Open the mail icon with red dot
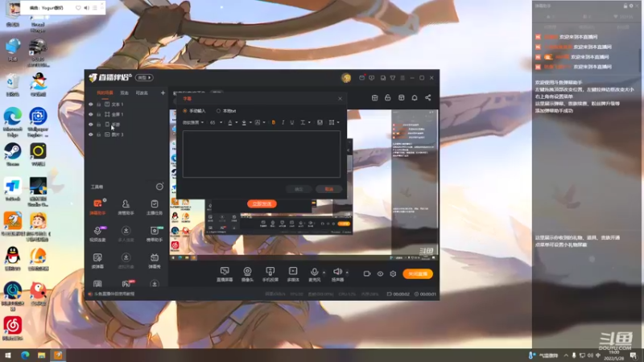 (361, 77)
